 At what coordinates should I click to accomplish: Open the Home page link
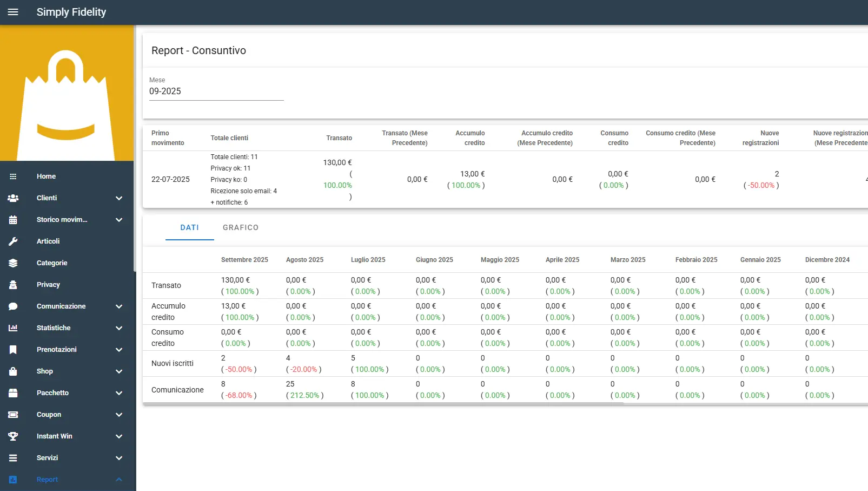[47, 176]
